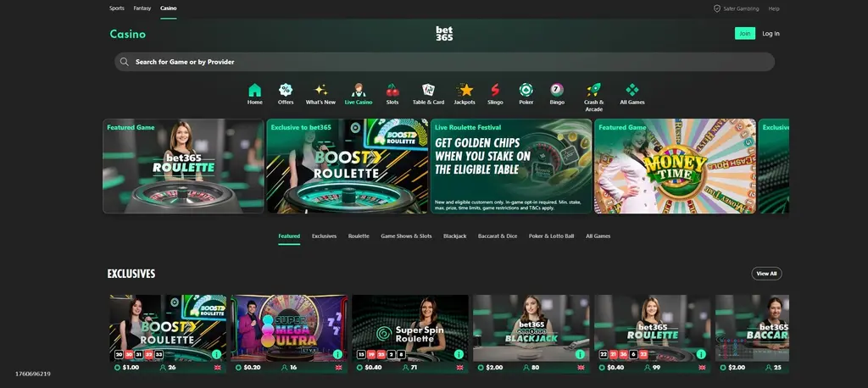Select the Exclusives filter tab

coord(324,236)
